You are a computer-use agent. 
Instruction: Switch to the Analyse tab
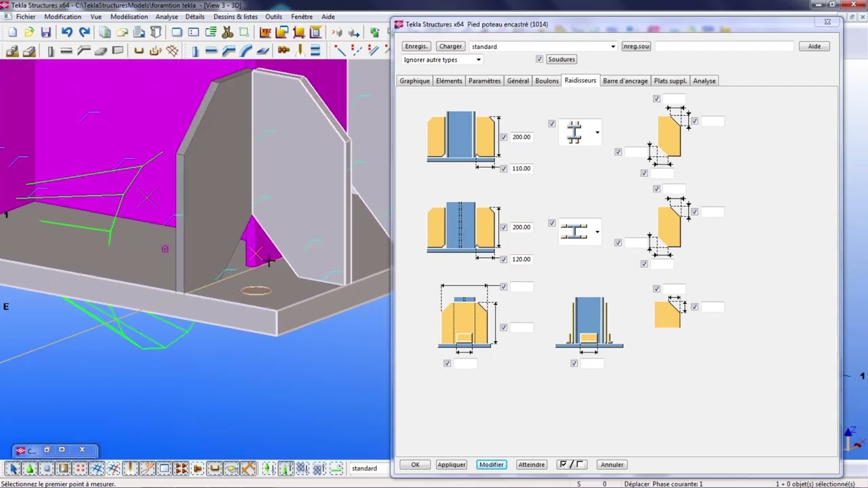(x=704, y=81)
